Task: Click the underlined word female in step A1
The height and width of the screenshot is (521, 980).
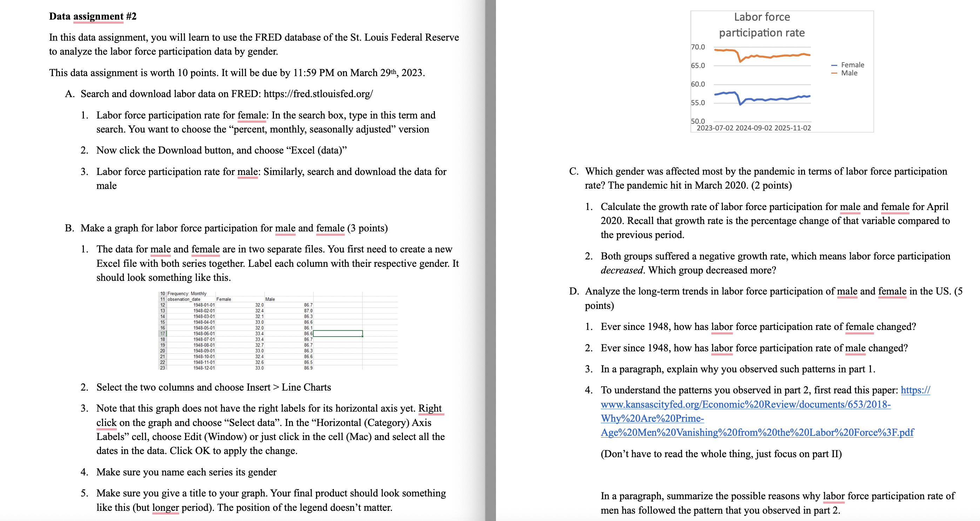Action: [251, 115]
